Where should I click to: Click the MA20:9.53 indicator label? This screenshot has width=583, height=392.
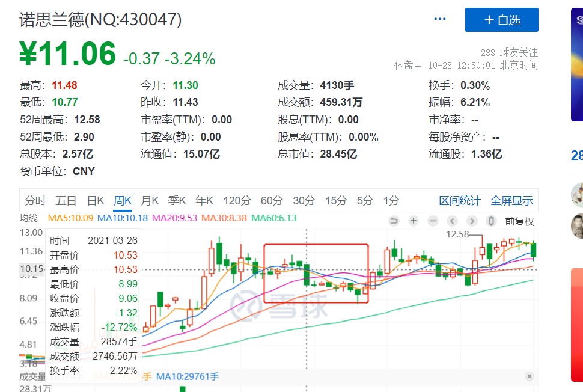point(174,218)
